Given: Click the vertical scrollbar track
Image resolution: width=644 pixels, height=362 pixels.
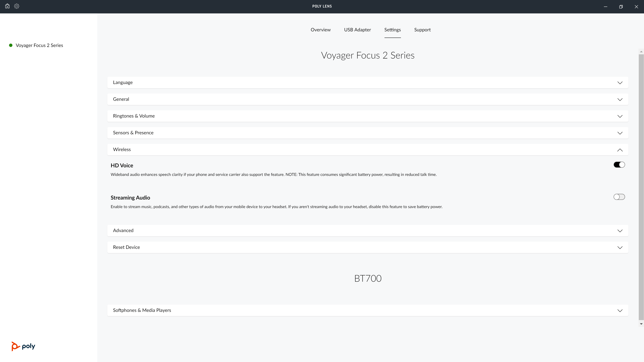Looking at the screenshot, I should [x=641, y=187].
